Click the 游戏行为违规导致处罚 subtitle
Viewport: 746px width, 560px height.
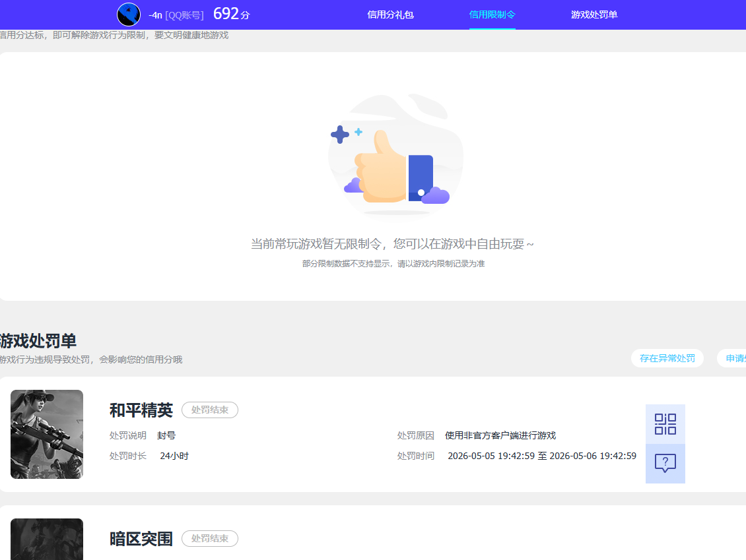pos(91,359)
